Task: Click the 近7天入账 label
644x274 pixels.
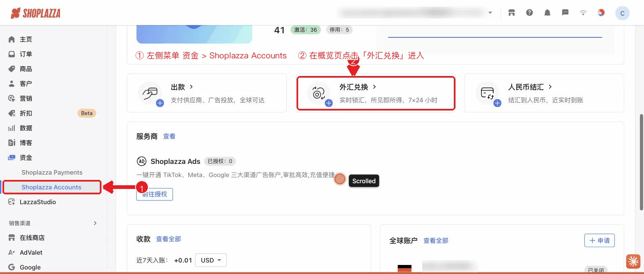Action: (x=152, y=260)
